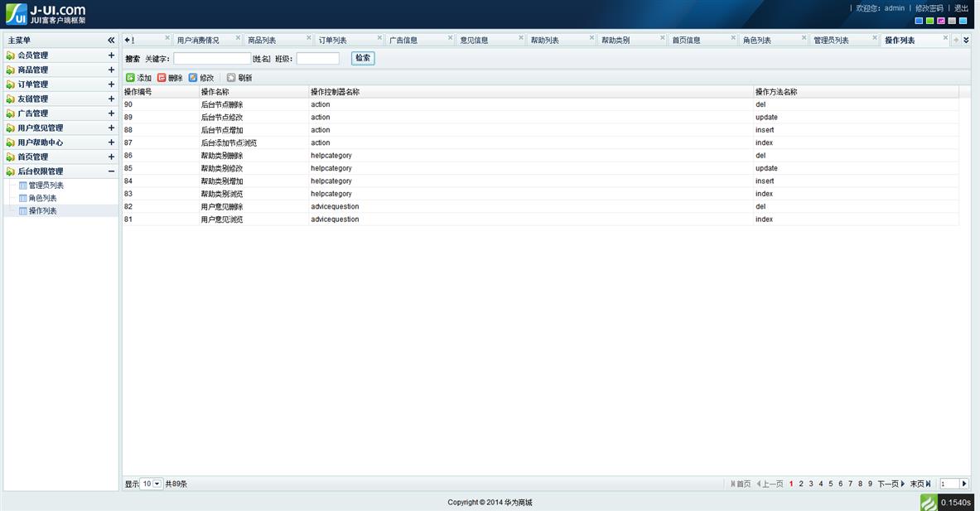Close the 广告信息 tab with its X
This screenshot has height=511, width=980.
pos(450,37)
